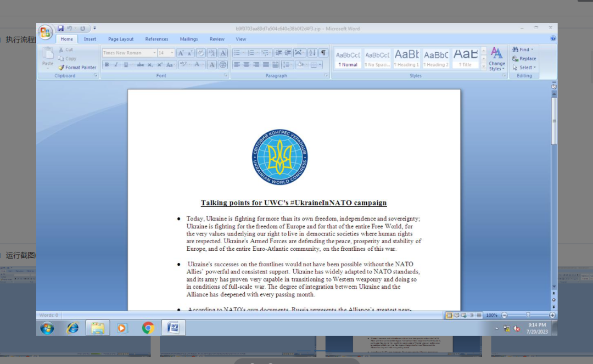
Task: Apply superscript formatting
Action: 160,65
